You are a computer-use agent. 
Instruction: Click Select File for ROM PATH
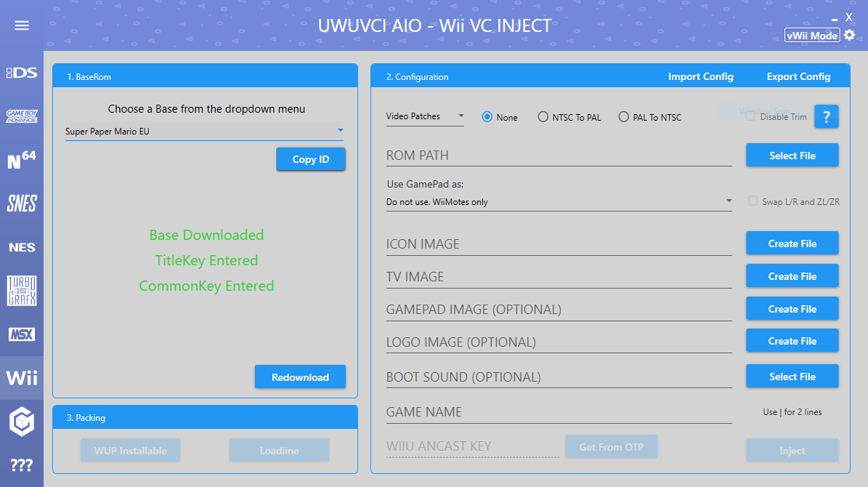tap(792, 155)
